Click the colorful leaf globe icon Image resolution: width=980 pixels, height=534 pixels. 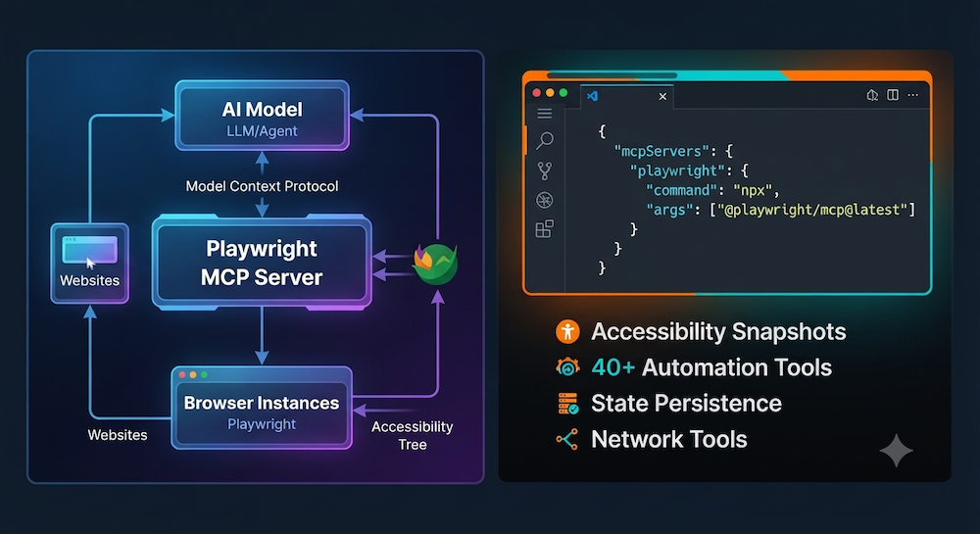point(435,264)
